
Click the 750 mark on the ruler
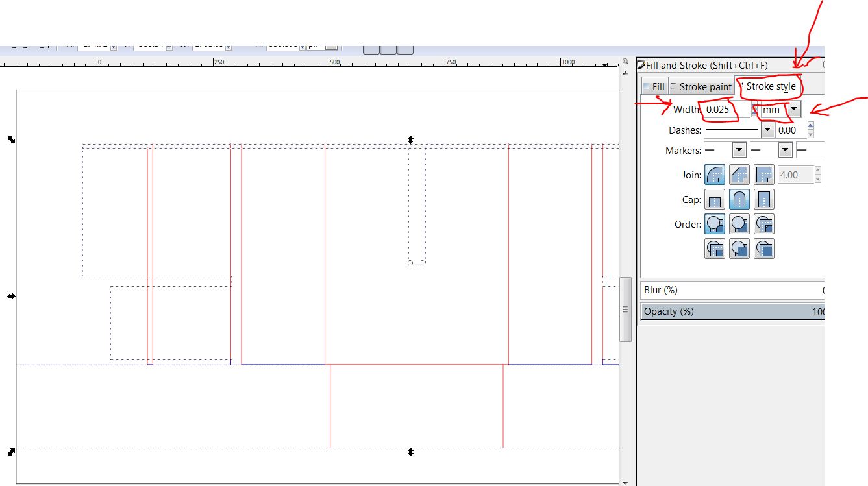click(x=450, y=62)
